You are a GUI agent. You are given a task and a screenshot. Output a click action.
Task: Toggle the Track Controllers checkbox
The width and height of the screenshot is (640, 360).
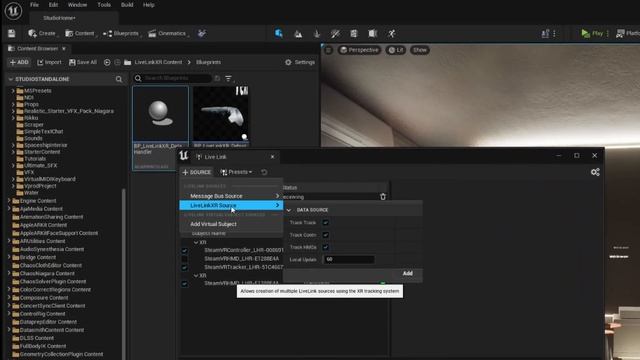pos(326,235)
